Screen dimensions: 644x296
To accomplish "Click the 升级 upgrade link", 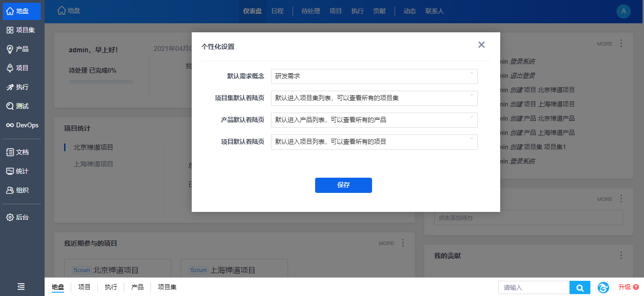I will (628, 287).
